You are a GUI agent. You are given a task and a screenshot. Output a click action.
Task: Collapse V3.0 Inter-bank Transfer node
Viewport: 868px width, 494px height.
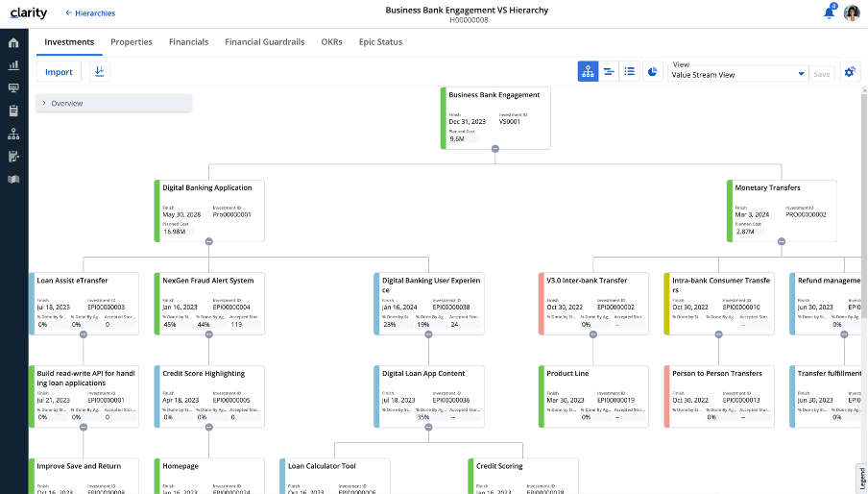593,334
